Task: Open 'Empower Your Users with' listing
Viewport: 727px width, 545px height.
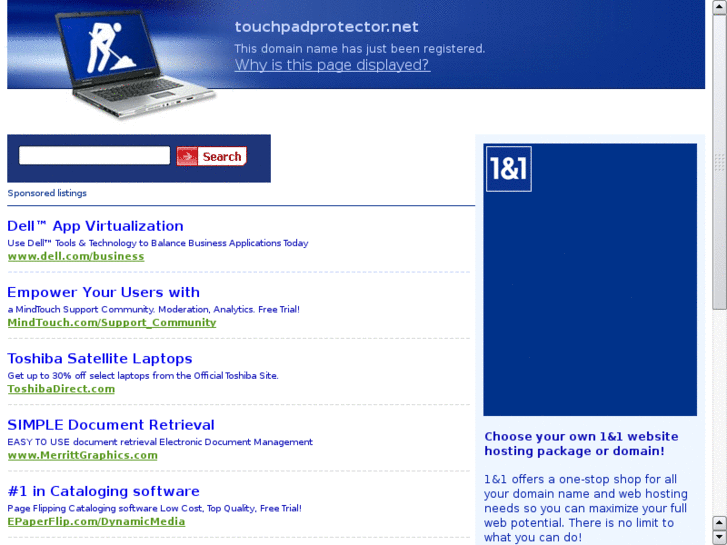Action: pos(103,292)
